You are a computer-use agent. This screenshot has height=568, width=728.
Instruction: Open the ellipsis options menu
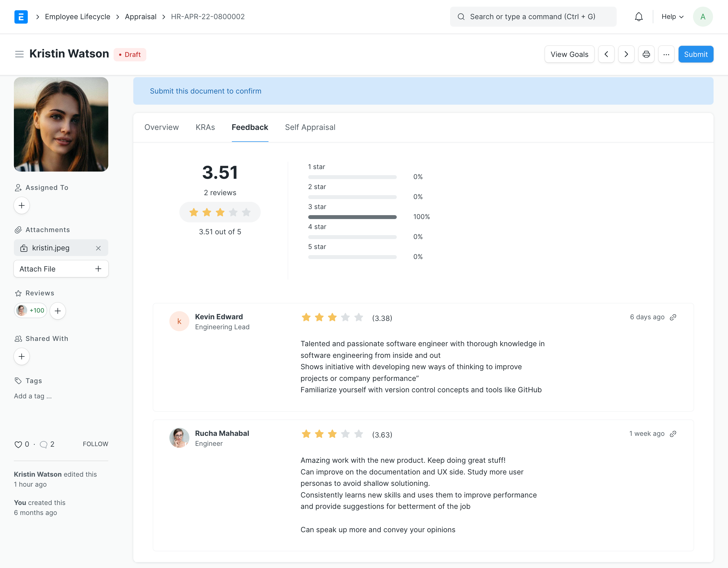coord(666,54)
